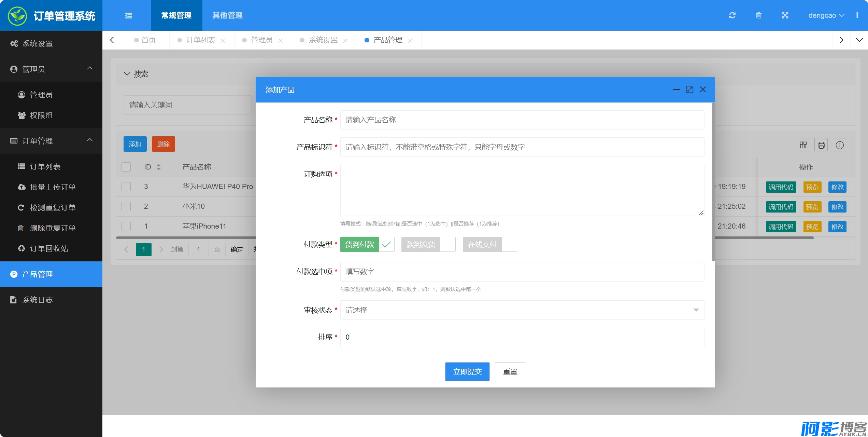Check the row for 华为HUAWEI P40 Pro
The image size is (868, 437).
[126, 187]
